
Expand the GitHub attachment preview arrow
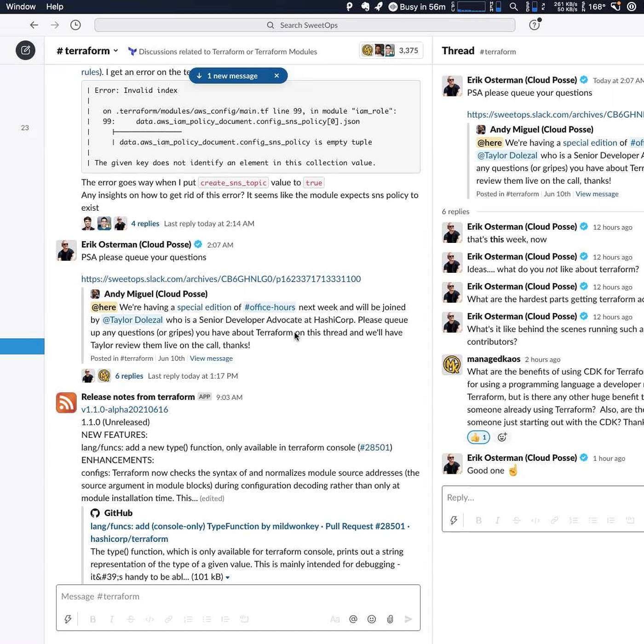tap(228, 577)
